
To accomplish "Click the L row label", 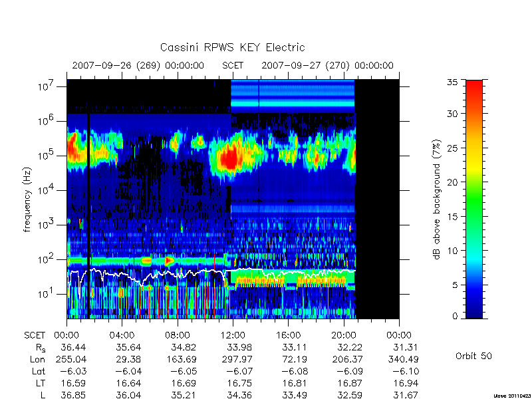I will coord(43,395).
